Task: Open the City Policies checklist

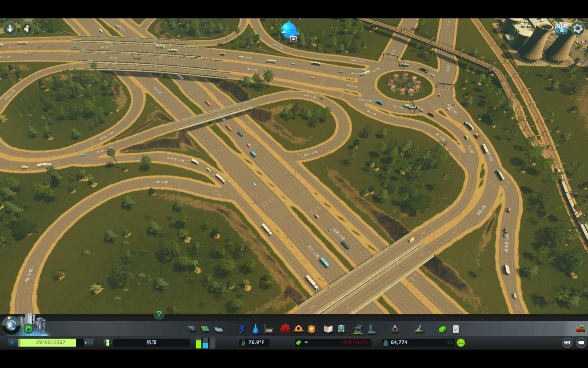Action: (x=456, y=329)
